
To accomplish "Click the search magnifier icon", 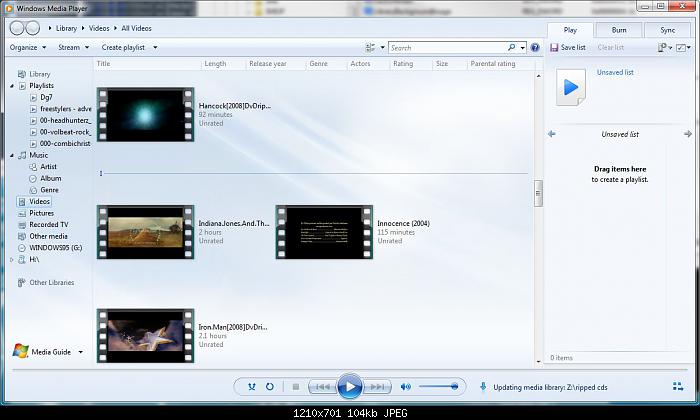I will click(x=512, y=47).
